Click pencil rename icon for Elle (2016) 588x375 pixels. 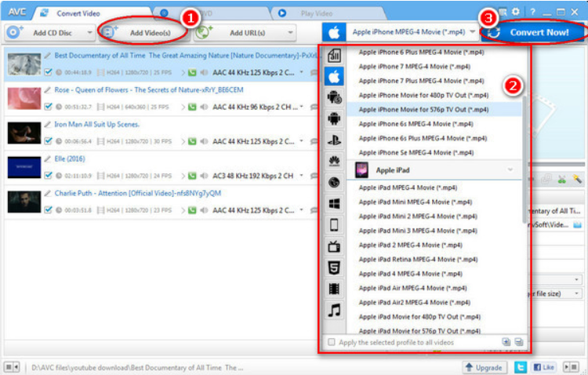click(48, 157)
